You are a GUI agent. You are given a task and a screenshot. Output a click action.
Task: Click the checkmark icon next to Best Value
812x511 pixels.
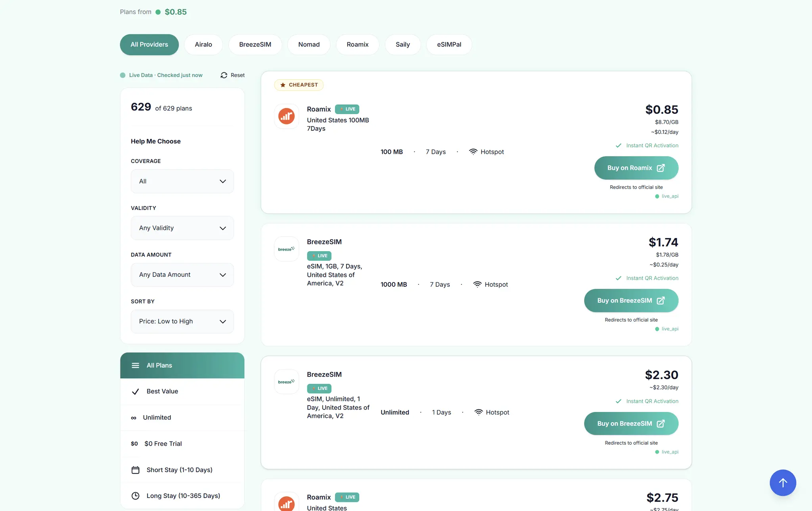pos(135,391)
